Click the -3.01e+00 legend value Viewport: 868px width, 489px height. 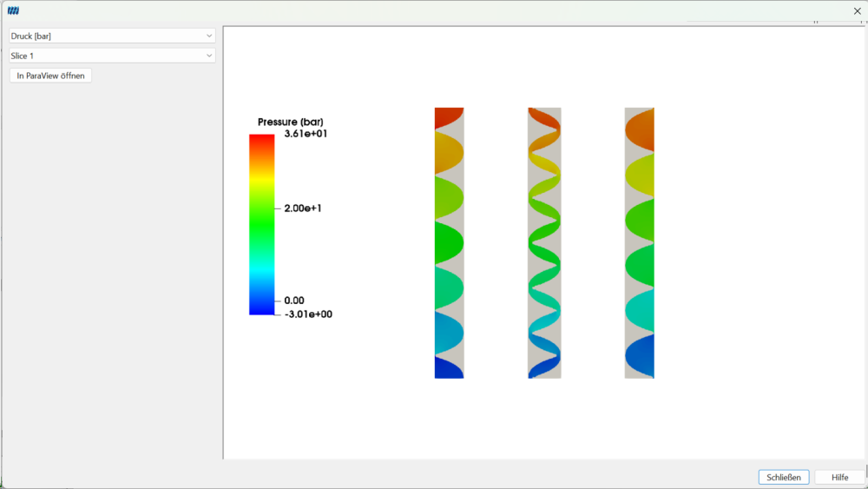[308, 314]
